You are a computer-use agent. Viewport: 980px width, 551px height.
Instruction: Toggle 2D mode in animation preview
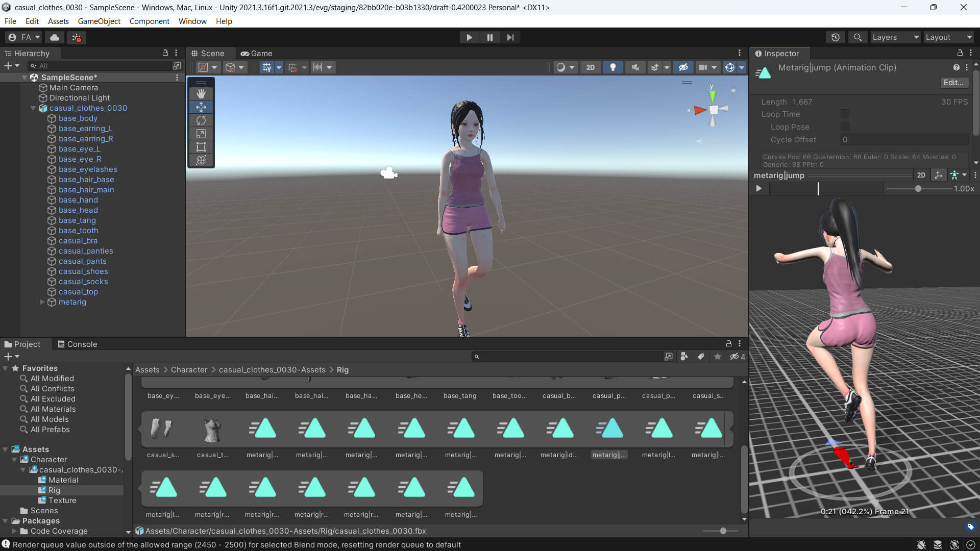coord(921,175)
